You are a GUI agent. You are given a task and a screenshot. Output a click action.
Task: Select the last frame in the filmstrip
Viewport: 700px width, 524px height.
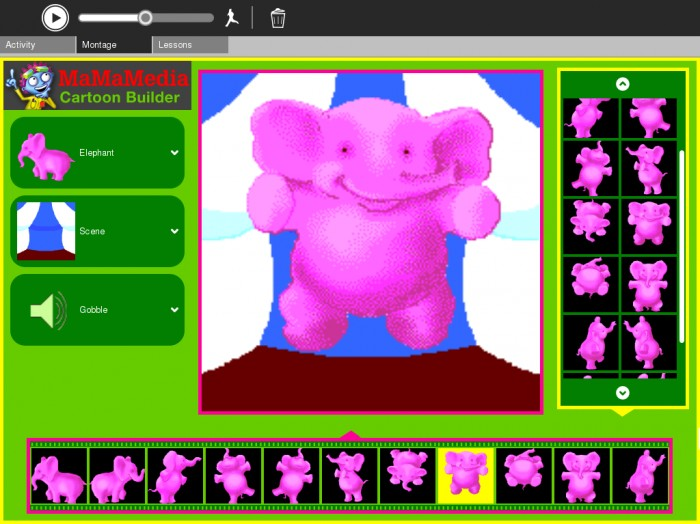(x=640, y=475)
